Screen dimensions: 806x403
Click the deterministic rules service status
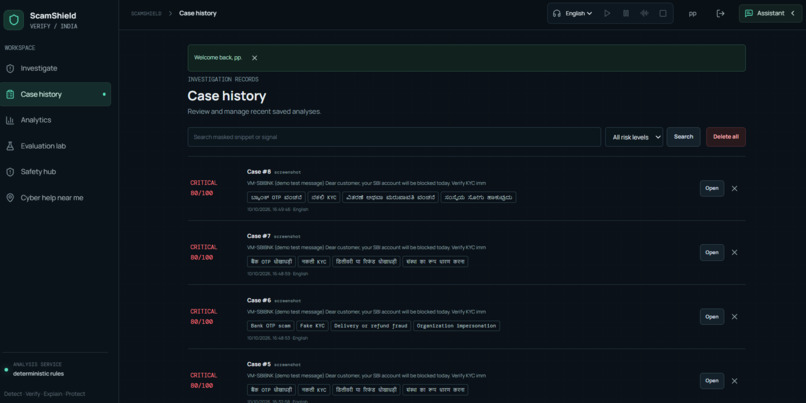(x=39, y=374)
